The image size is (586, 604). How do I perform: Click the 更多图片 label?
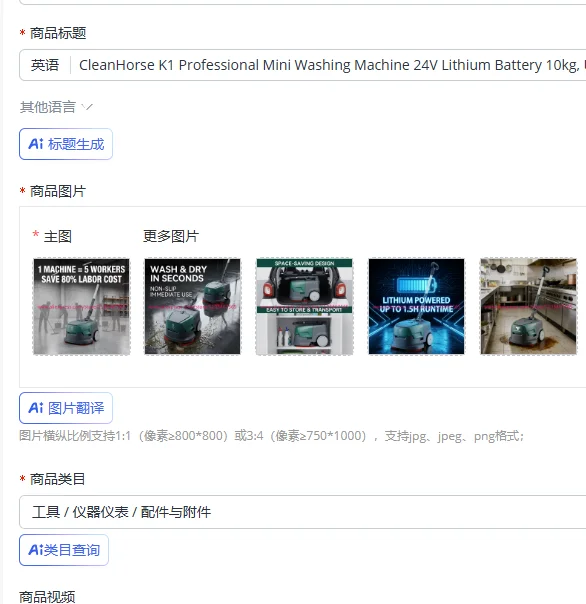(x=171, y=236)
